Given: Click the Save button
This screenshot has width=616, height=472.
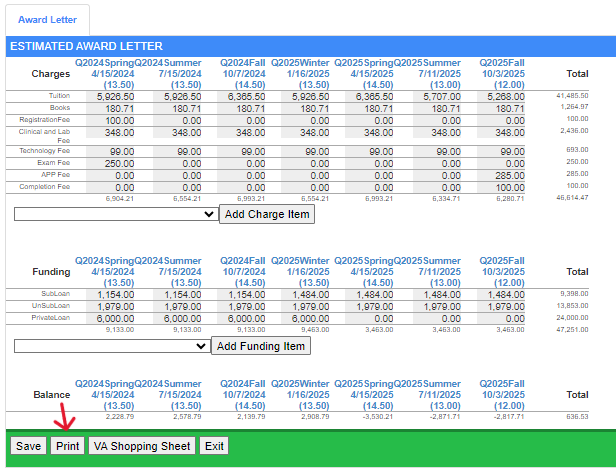Looking at the screenshot, I should [29, 446].
